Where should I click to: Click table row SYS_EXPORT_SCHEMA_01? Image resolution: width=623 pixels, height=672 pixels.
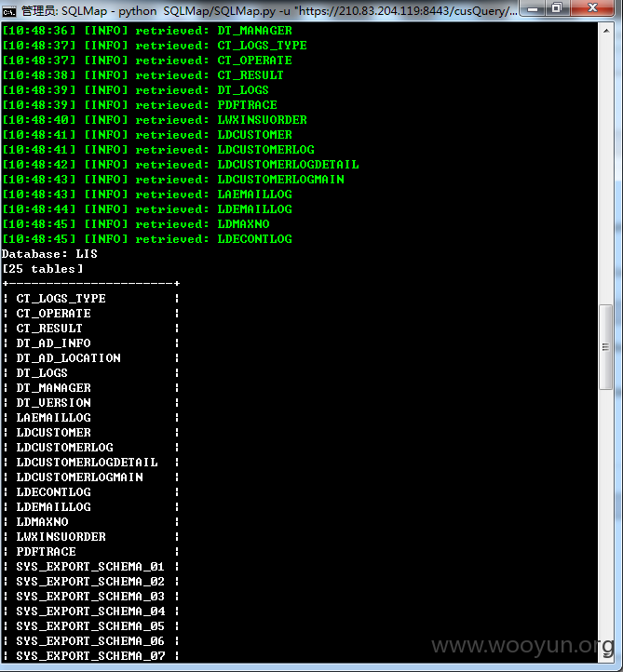tap(91, 567)
